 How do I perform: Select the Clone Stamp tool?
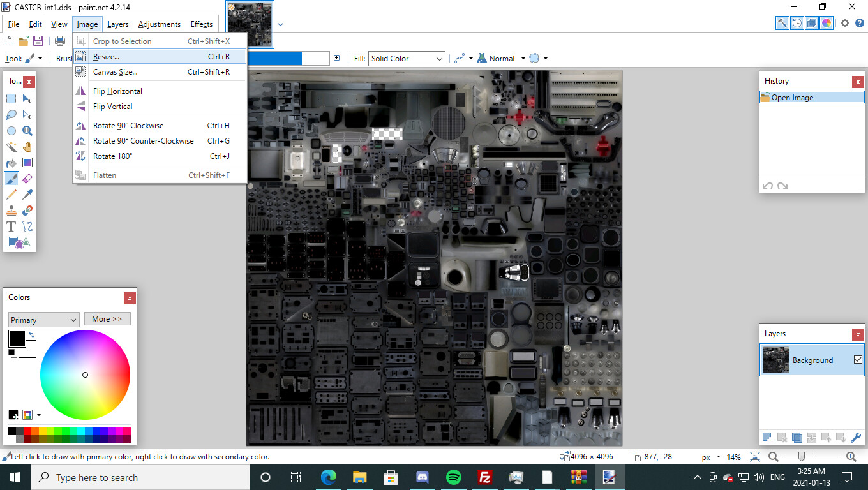(11, 211)
